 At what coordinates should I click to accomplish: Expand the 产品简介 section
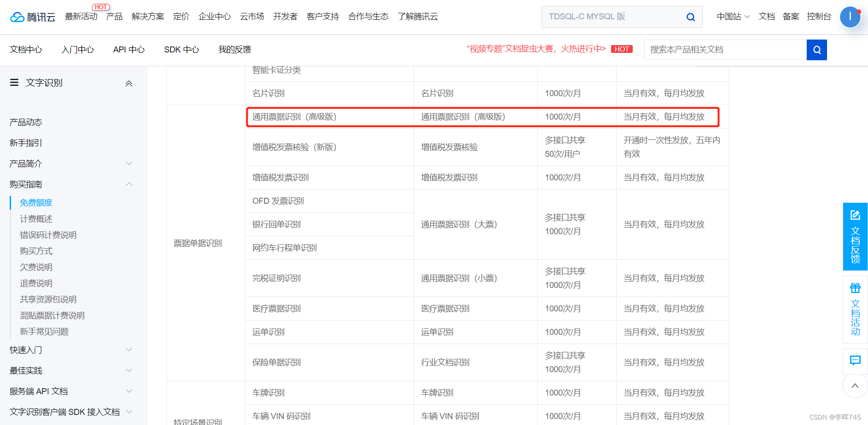(129, 163)
